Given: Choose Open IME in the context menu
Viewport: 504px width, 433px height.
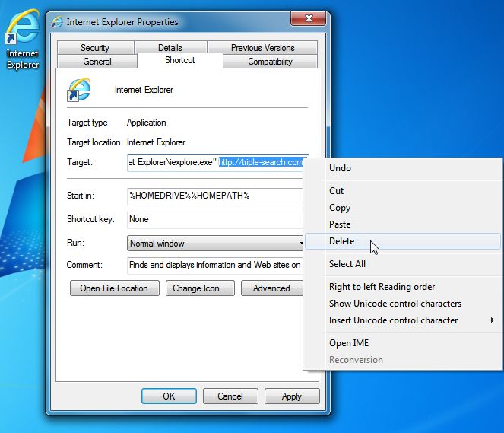Looking at the screenshot, I should coord(403,343).
